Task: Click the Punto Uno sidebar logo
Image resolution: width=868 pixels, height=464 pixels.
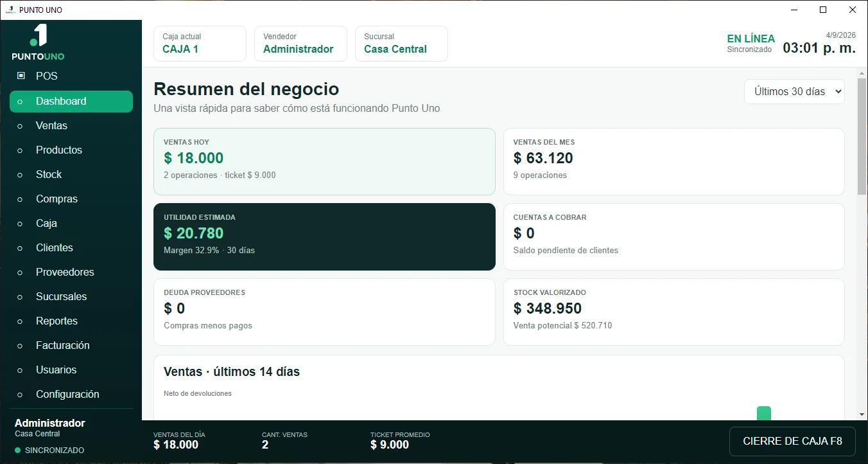Action: 38,42
